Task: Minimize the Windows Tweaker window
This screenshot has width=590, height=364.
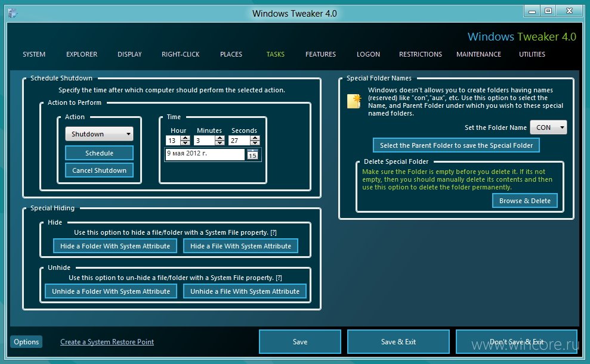Action: click(532, 11)
